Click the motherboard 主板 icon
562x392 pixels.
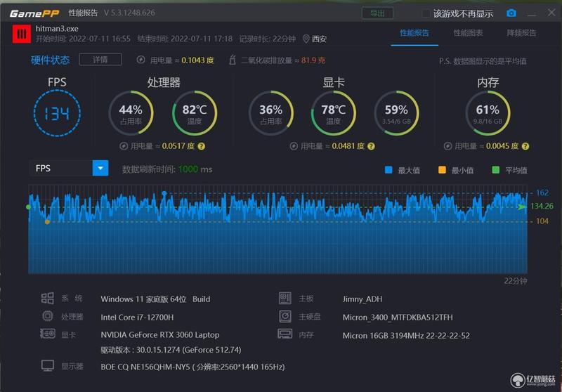coord(285,298)
